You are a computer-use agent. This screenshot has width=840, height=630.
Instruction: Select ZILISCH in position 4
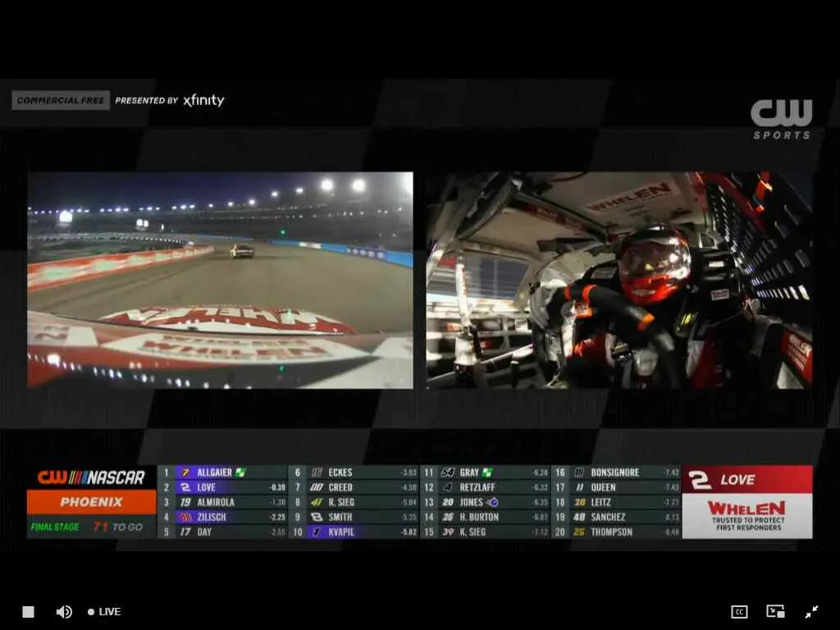pos(222,518)
